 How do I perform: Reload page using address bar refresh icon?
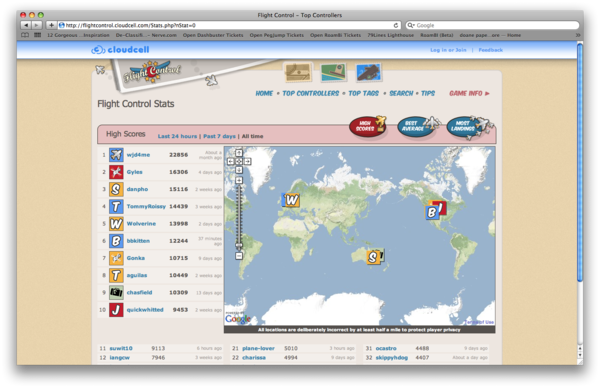396,25
